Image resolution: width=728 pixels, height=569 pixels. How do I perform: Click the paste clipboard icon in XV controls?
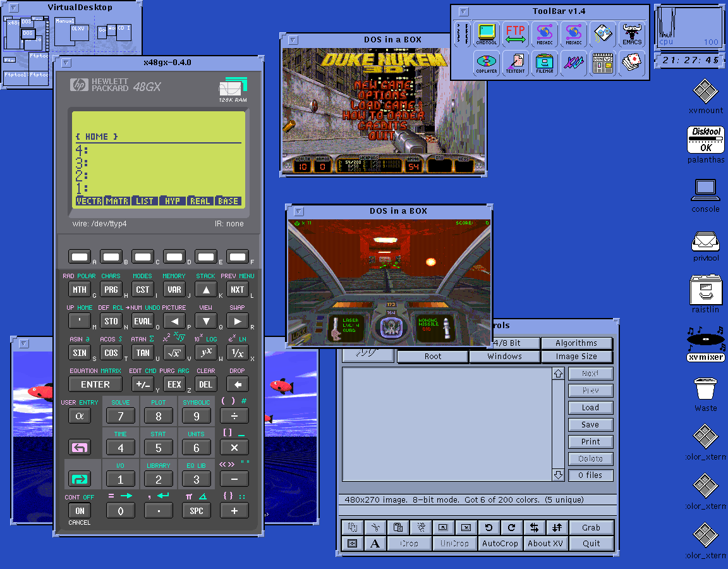(398, 527)
